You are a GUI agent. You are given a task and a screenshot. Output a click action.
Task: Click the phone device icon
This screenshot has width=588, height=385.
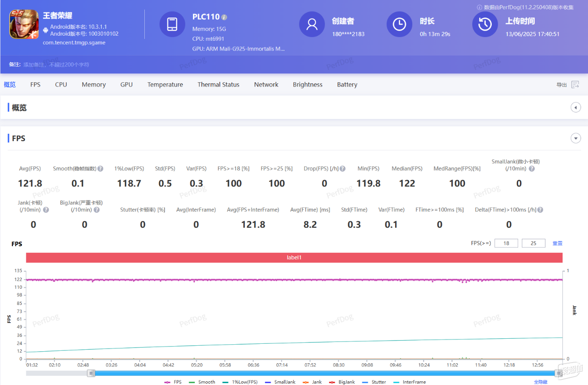172,24
